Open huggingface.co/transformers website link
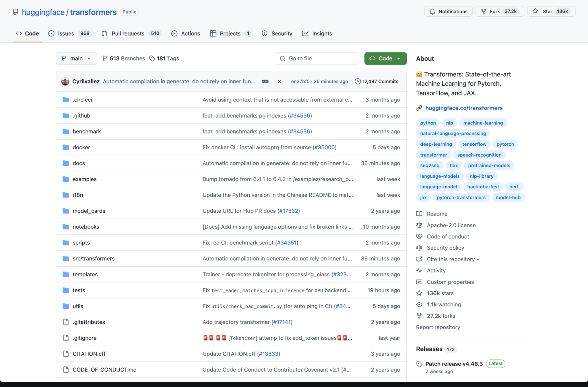Viewport: 588px width, 387px height. click(464, 108)
